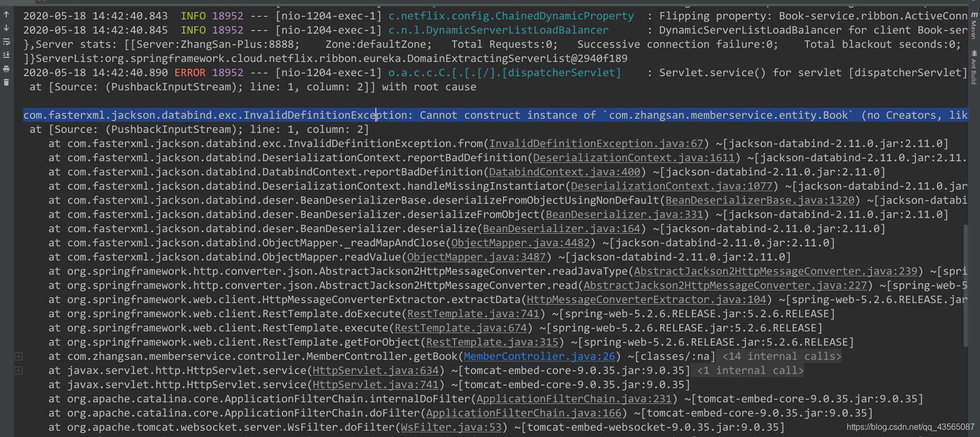Viewport: 980px width, 437px height.
Task: Open HttpServlet.java:634 link
Action: [x=376, y=370]
